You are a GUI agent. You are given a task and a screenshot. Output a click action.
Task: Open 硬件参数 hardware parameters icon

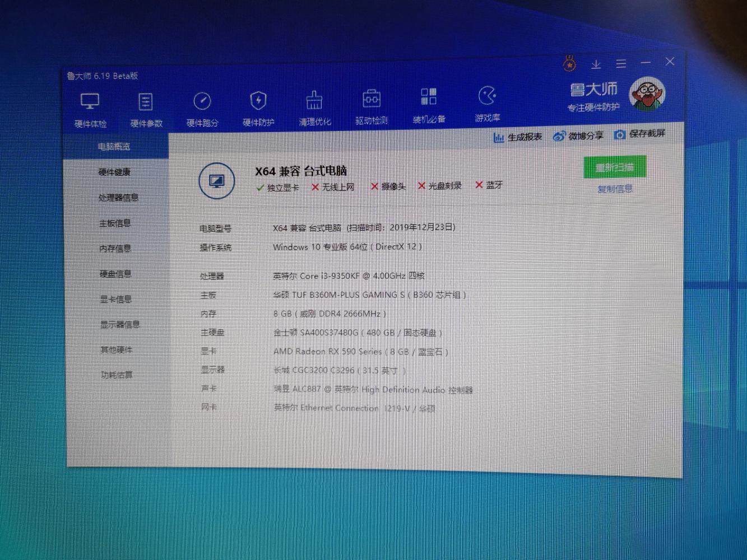tap(146, 109)
